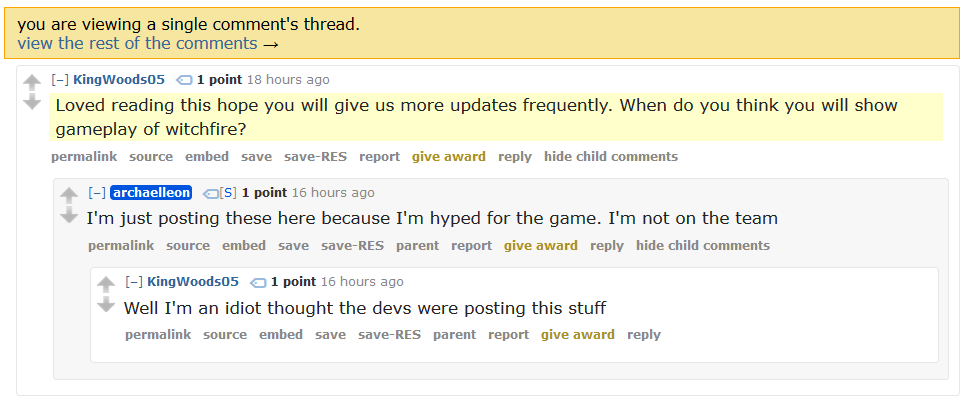Downvote archaelleon's reply comment
This screenshot has height=404, width=964.
[x=69, y=216]
